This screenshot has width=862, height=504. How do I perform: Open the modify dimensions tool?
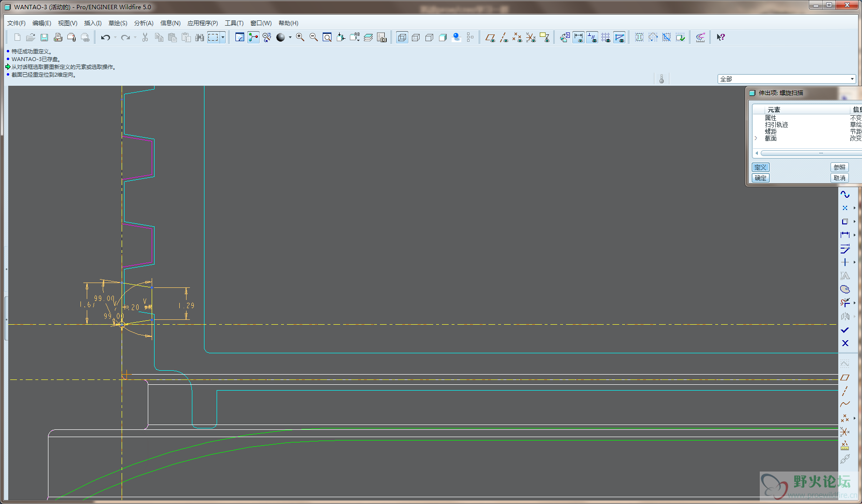(x=845, y=249)
